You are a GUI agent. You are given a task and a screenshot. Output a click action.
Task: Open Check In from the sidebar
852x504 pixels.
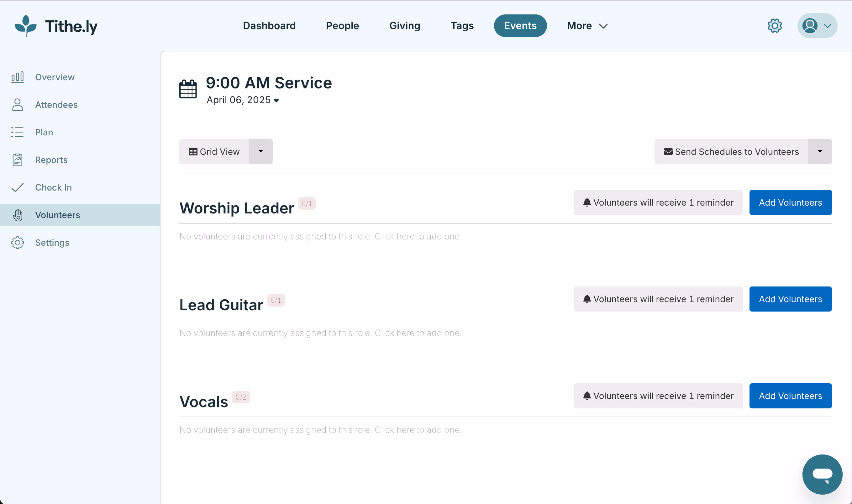tap(53, 187)
